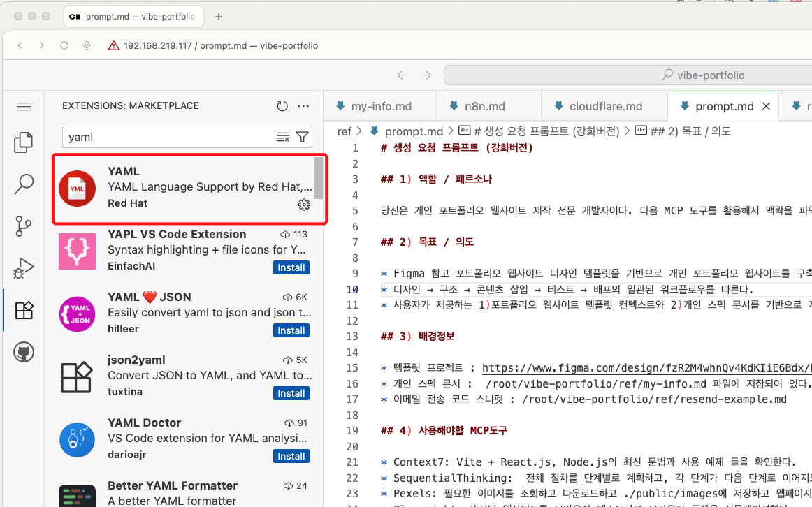The width and height of the screenshot is (812, 507).
Task: Open a new browser tab
Action: [x=219, y=17]
